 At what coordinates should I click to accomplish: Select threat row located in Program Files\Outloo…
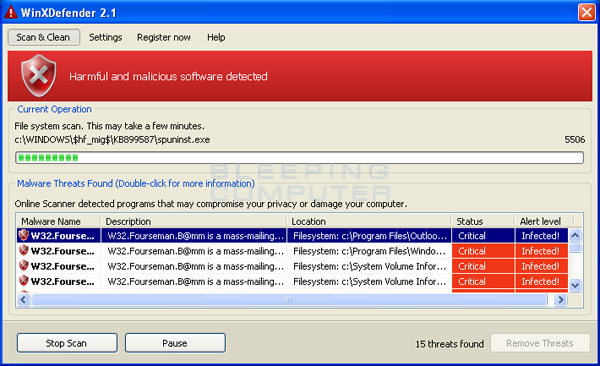point(292,236)
